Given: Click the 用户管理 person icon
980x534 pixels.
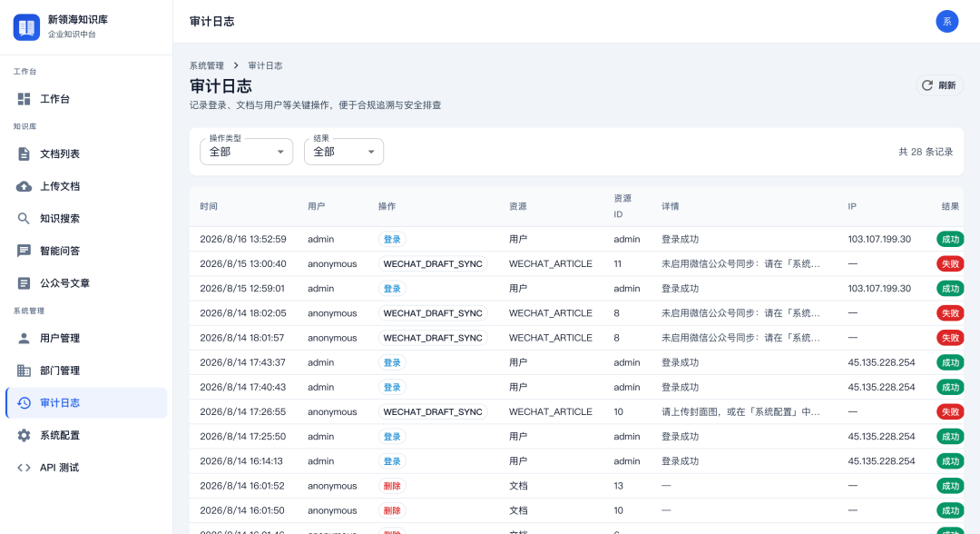Looking at the screenshot, I should pos(24,338).
